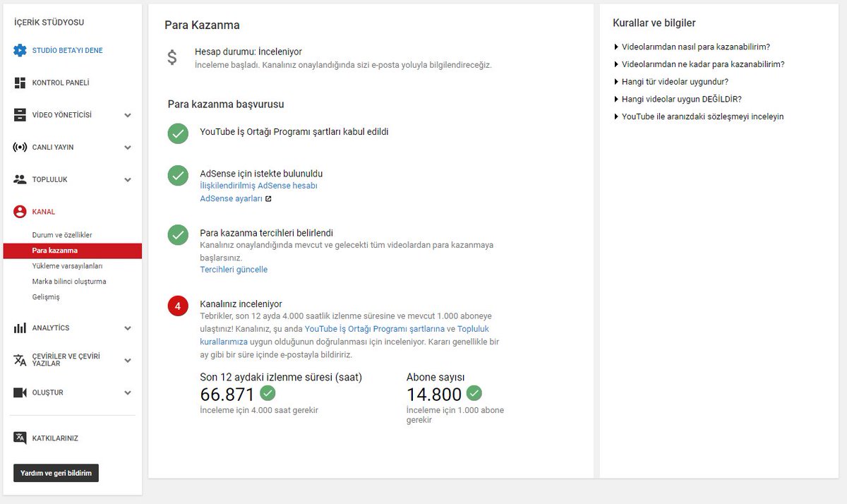Image resolution: width=847 pixels, height=504 pixels.
Task: Click the Oluştur video camera icon
Action: tap(20, 392)
